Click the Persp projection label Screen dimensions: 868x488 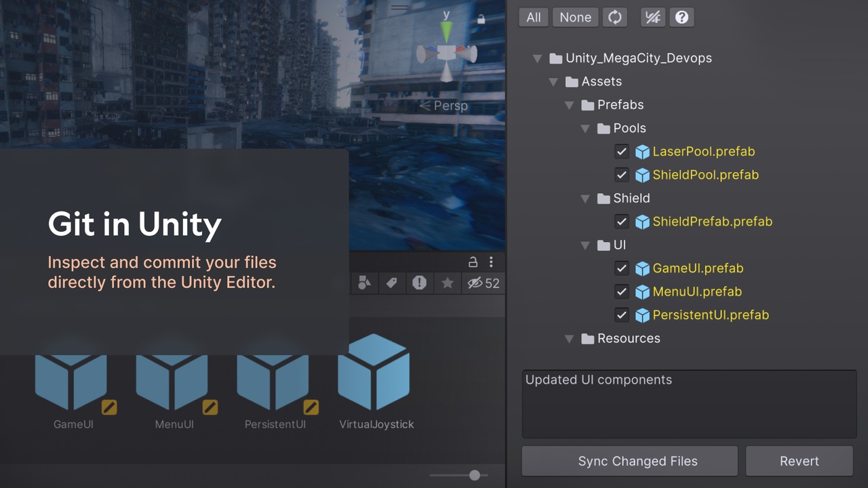[x=450, y=106]
